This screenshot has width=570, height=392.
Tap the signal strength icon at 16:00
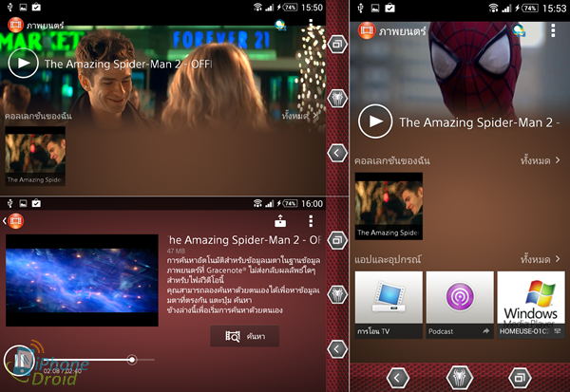pyautogui.click(x=270, y=203)
